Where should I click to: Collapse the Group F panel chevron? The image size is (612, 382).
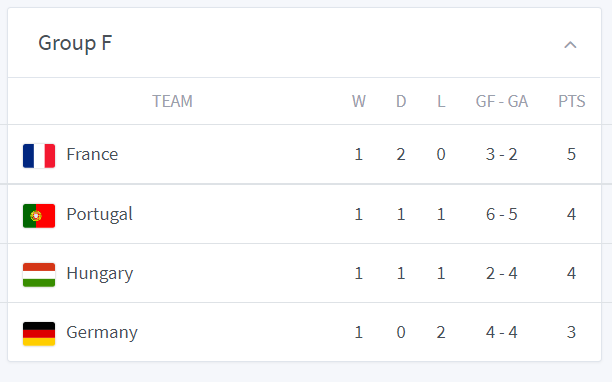570,45
